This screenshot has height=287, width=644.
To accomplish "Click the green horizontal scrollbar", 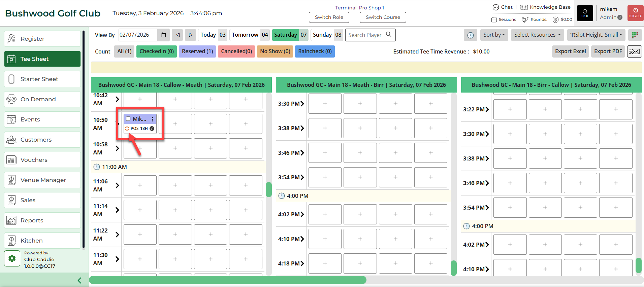I will pos(227,280).
